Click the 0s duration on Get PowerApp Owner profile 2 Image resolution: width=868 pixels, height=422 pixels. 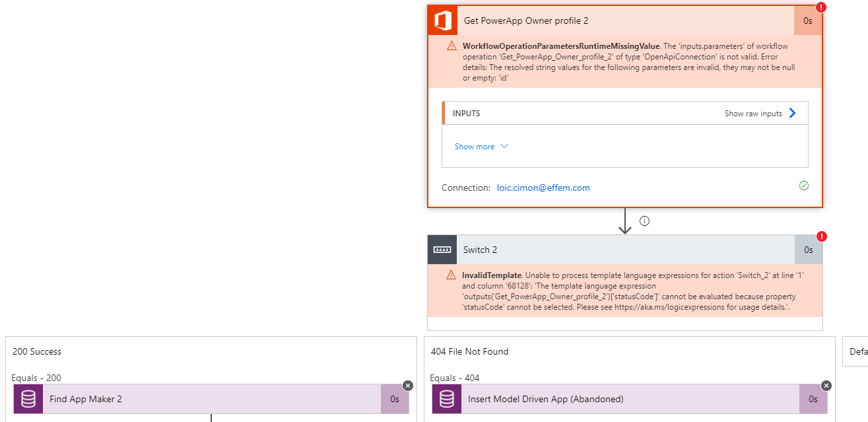tap(808, 20)
